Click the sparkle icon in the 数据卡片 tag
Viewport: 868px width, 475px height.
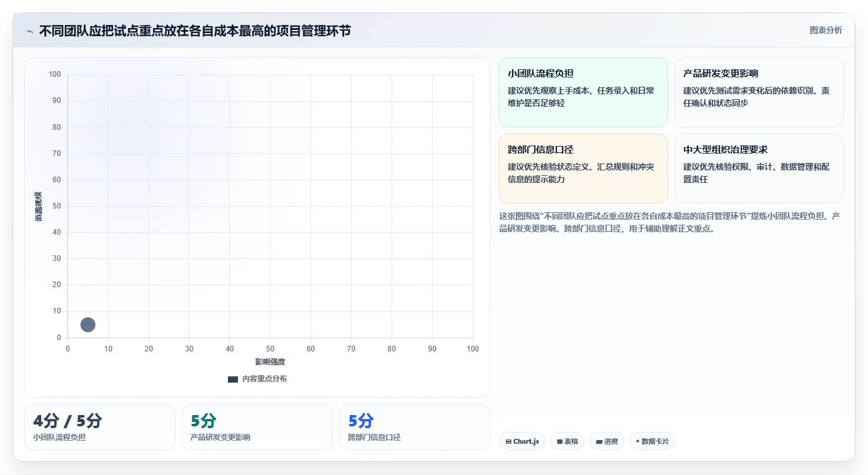pyautogui.click(x=638, y=441)
